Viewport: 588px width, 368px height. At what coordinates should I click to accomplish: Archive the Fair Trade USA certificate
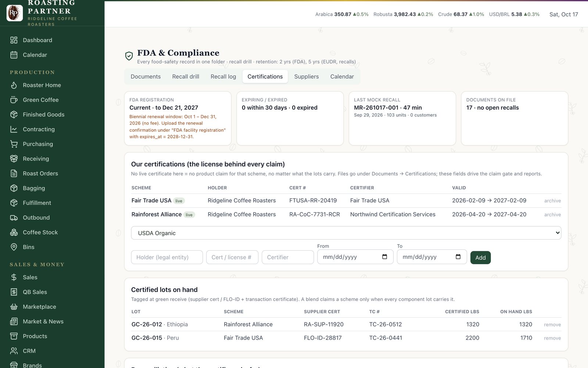[x=552, y=201]
